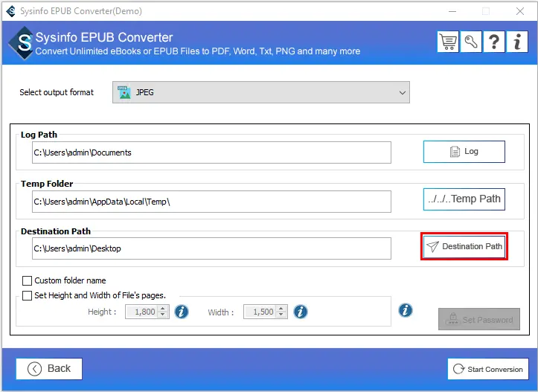Click the Log Path text field

211,152
